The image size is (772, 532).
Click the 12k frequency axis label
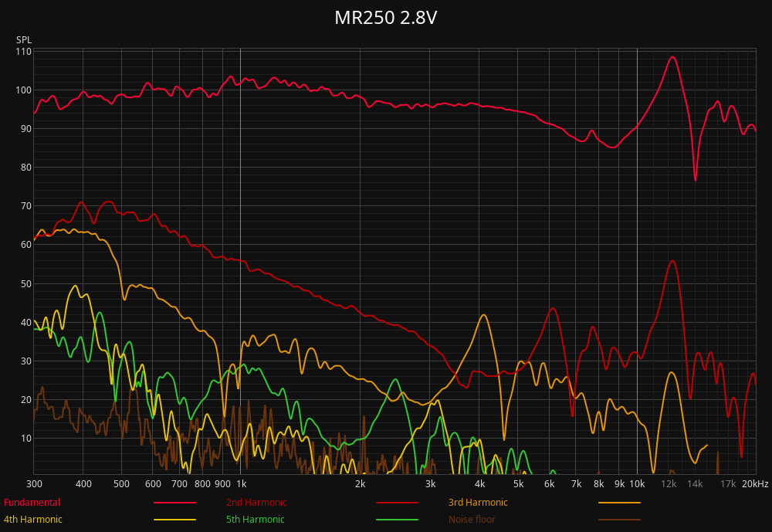click(669, 483)
